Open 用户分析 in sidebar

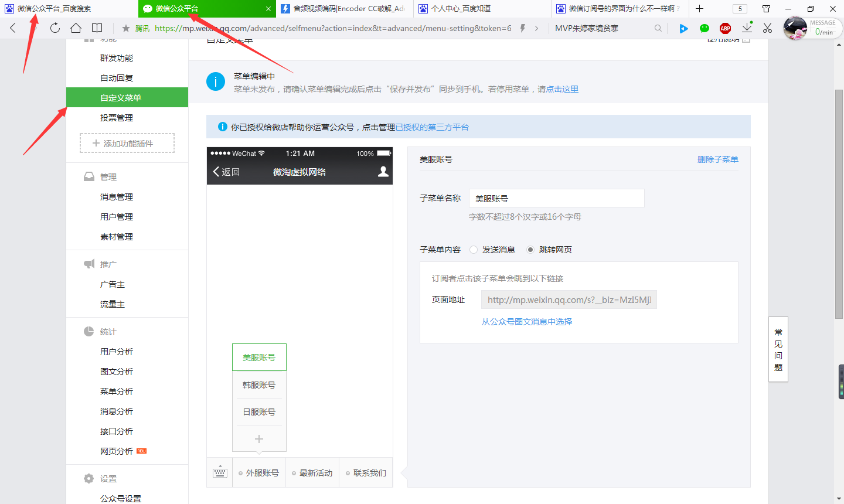tap(117, 352)
